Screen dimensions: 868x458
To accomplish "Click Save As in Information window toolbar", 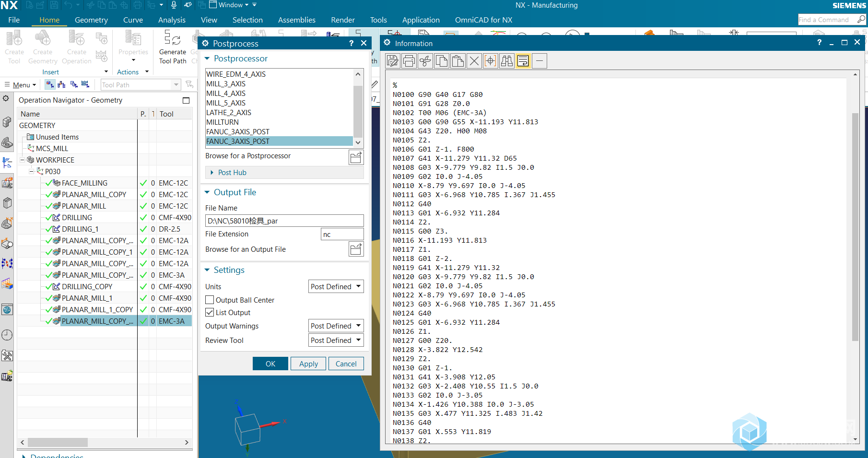I will click(x=393, y=61).
